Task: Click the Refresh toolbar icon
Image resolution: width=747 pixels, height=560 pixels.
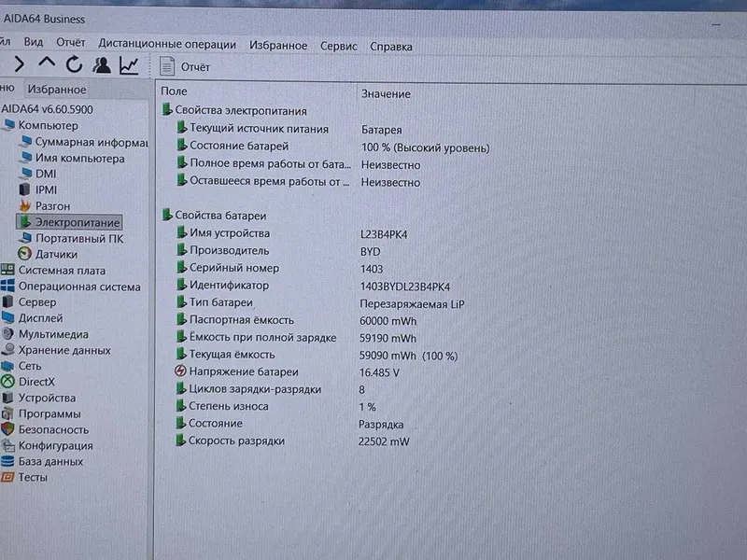Action: pos(74,64)
